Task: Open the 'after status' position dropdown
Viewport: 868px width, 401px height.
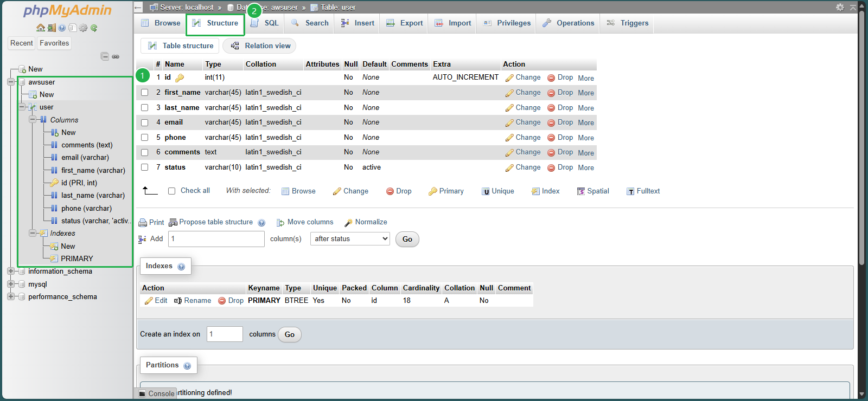Action: coord(350,238)
